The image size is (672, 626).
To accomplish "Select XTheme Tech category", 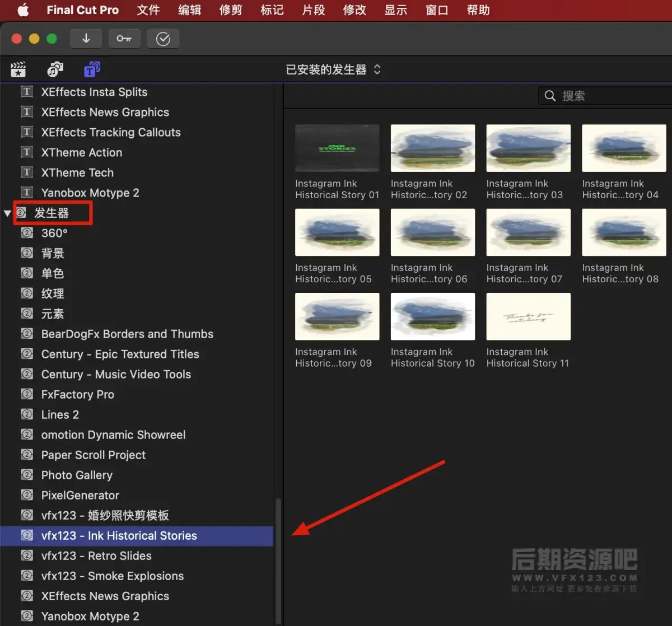I will (137, 172).
